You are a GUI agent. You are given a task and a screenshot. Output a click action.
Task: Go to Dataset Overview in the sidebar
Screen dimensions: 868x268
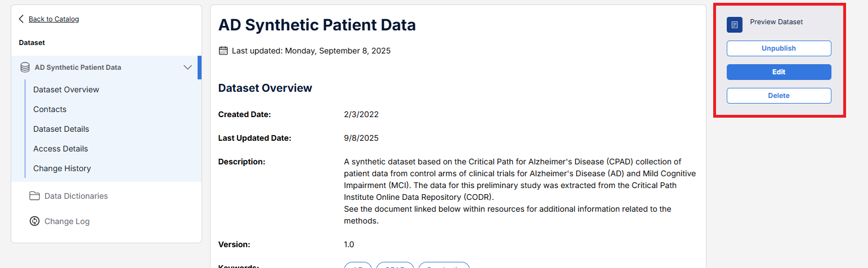click(x=66, y=90)
